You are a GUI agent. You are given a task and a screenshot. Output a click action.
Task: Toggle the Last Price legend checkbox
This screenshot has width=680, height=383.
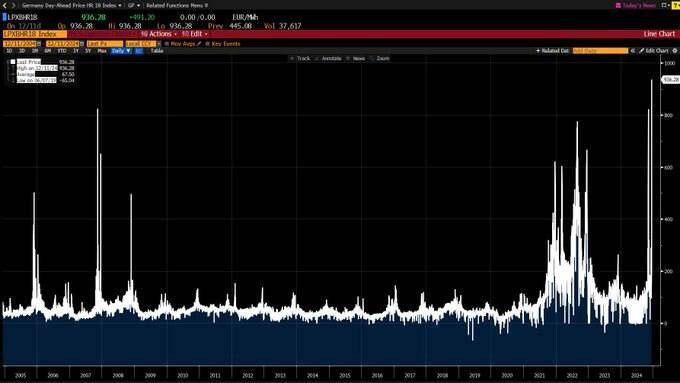(13, 62)
